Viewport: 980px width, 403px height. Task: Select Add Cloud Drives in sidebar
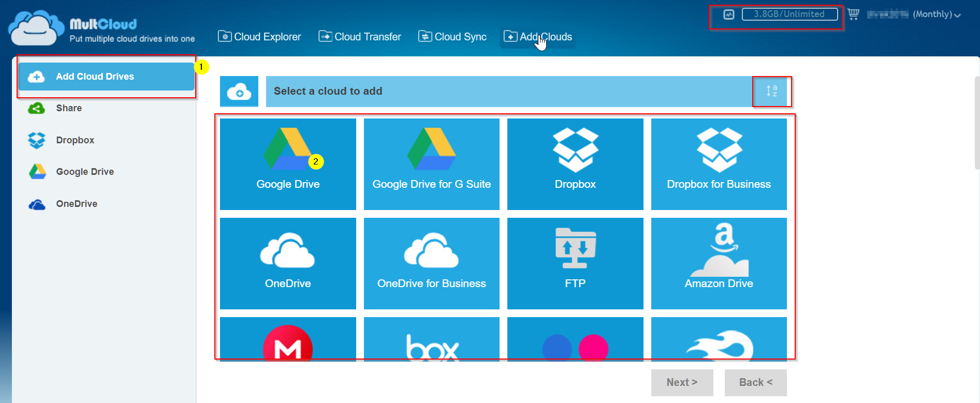(106, 77)
